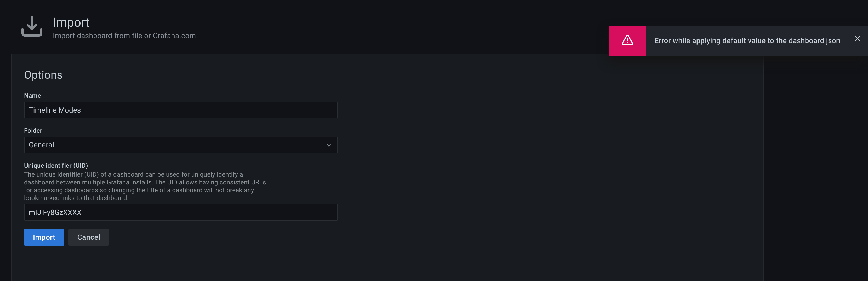Click the Import button to confirm
Viewport: 868px width, 281px height.
[x=44, y=237]
